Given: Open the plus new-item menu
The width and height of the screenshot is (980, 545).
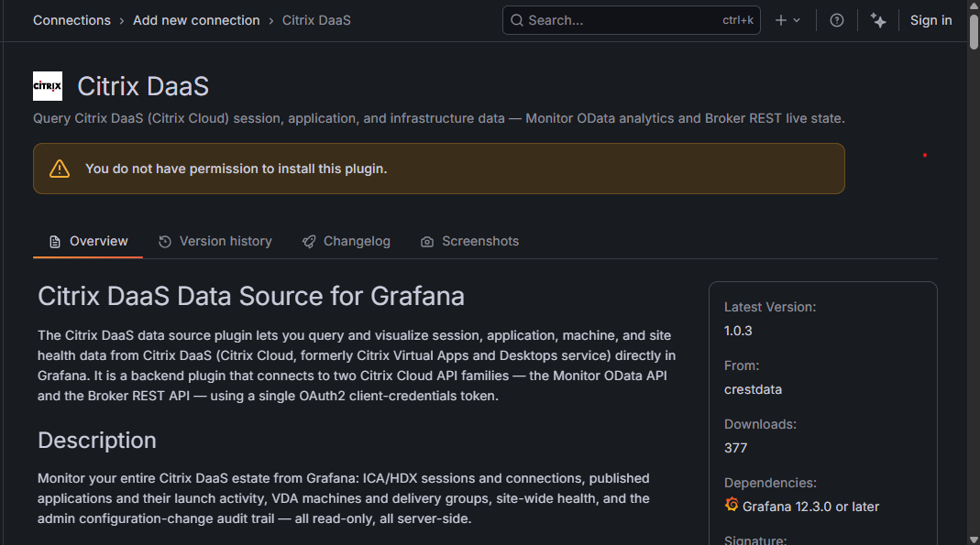Looking at the screenshot, I should (787, 20).
